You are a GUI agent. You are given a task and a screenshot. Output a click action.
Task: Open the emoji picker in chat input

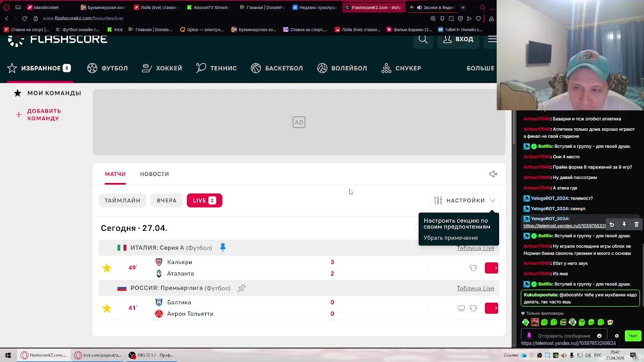[599, 336]
